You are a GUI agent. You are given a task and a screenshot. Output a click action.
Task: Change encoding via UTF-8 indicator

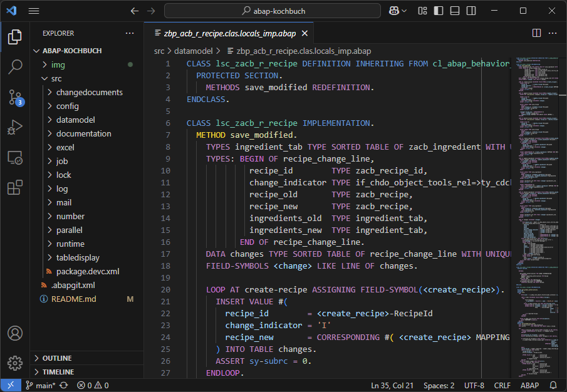474,386
